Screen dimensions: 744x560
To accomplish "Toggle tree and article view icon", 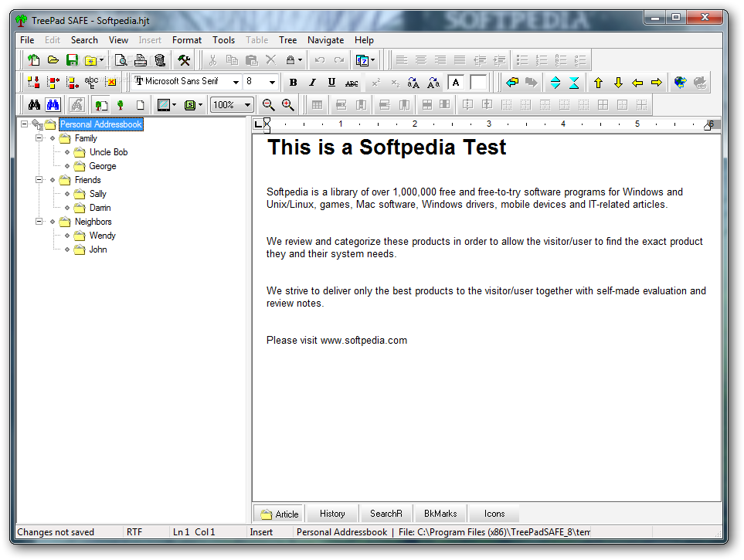I will pyautogui.click(x=101, y=105).
